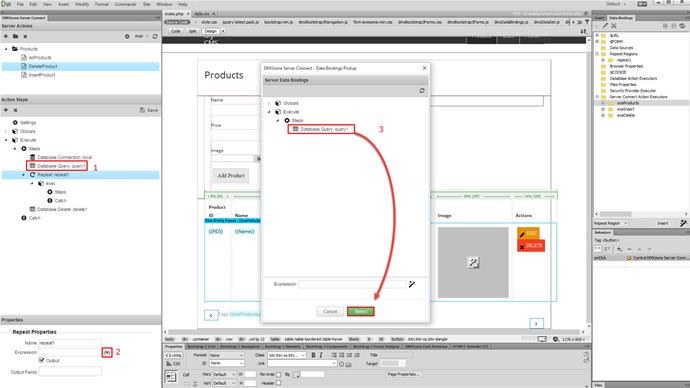Click the add server action plus icon
The width and height of the screenshot is (690, 388).
click(6, 36)
